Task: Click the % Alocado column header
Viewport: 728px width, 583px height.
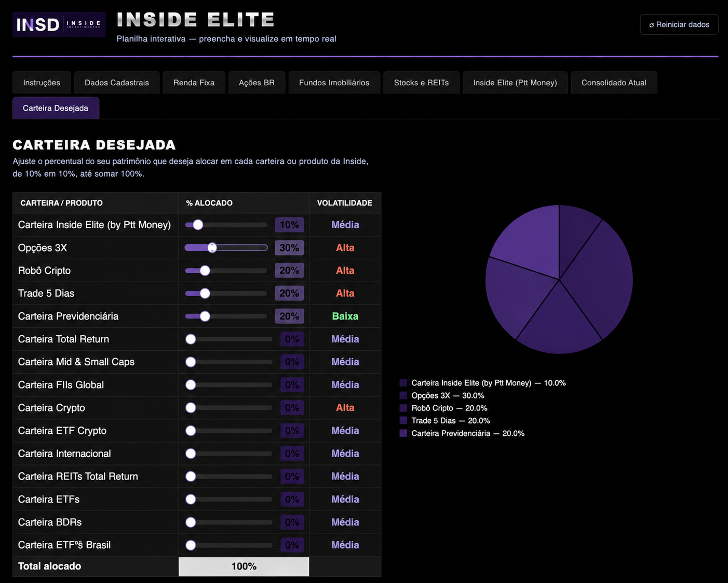Action: pyautogui.click(x=209, y=203)
